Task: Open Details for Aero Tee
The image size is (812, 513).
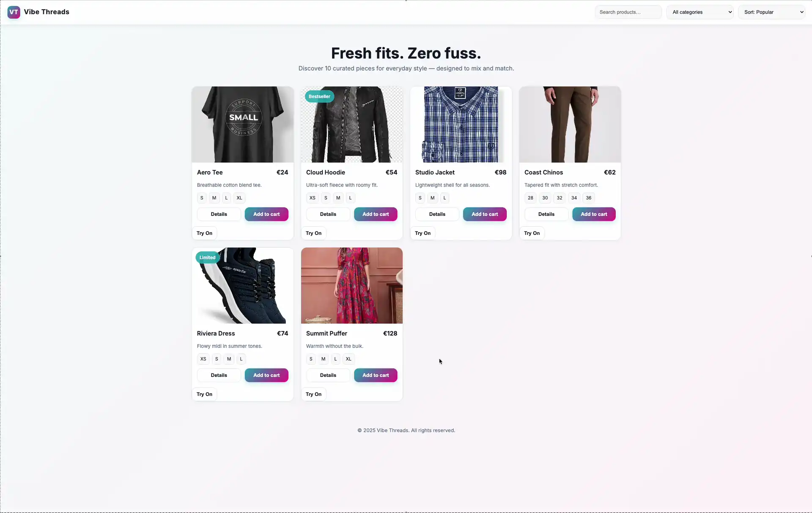Action: pos(219,214)
